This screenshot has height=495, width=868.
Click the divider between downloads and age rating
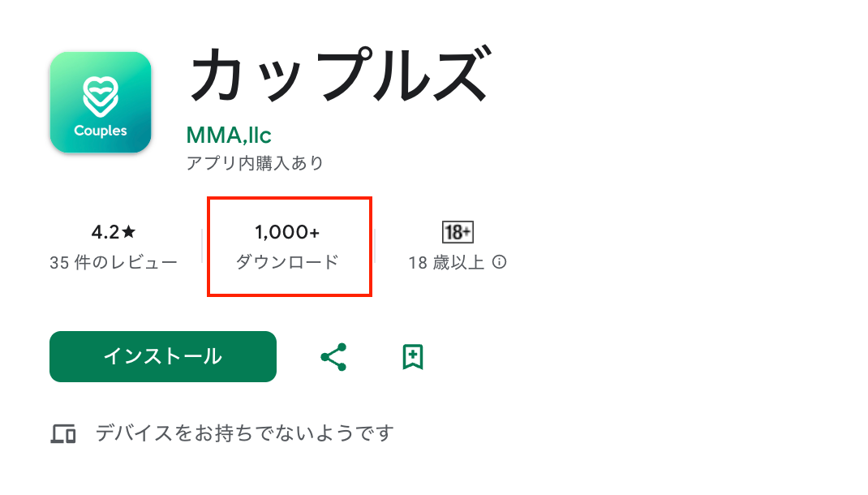(x=376, y=246)
